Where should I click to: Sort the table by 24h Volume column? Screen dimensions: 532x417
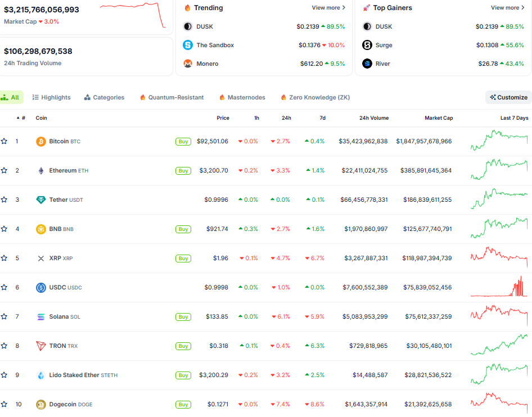click(374, 118)
